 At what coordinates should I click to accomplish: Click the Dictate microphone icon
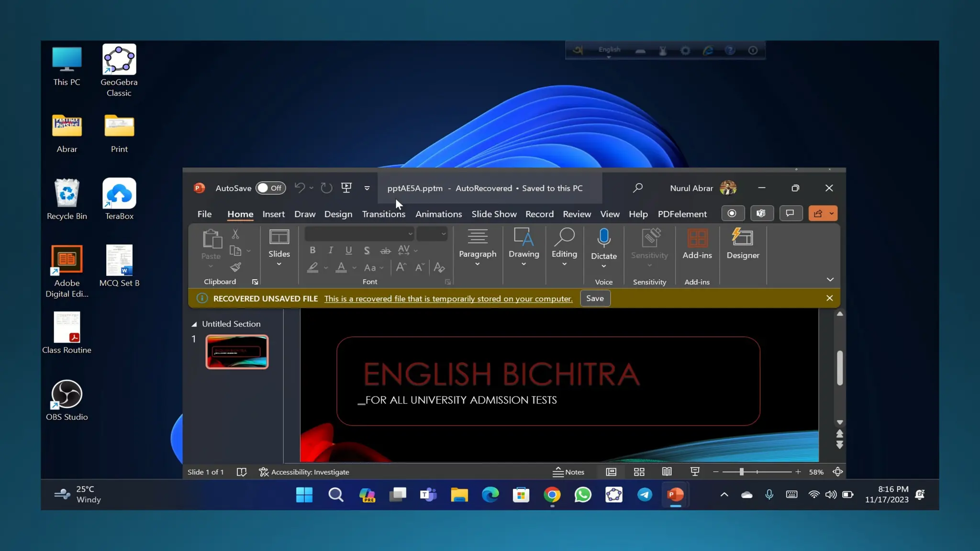(x=603, y=238)
